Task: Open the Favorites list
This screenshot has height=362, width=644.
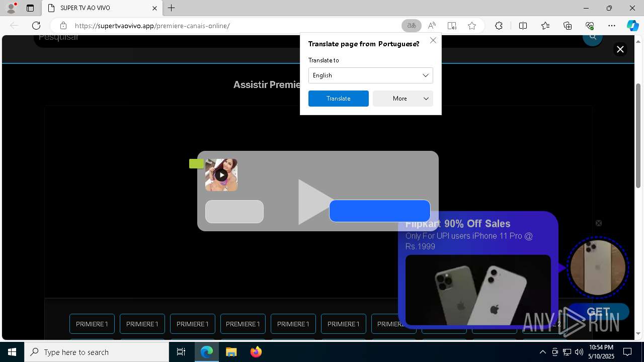Action: [545, 26]
